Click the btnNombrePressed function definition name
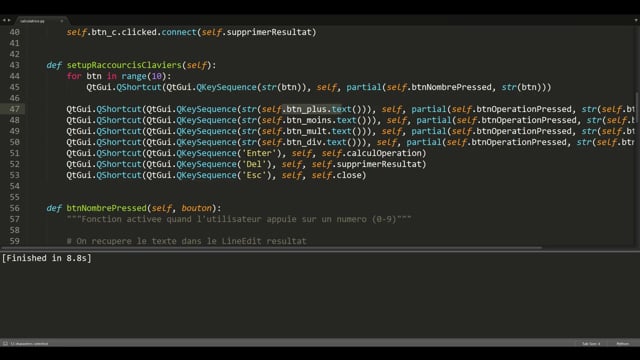 [107, 208]
